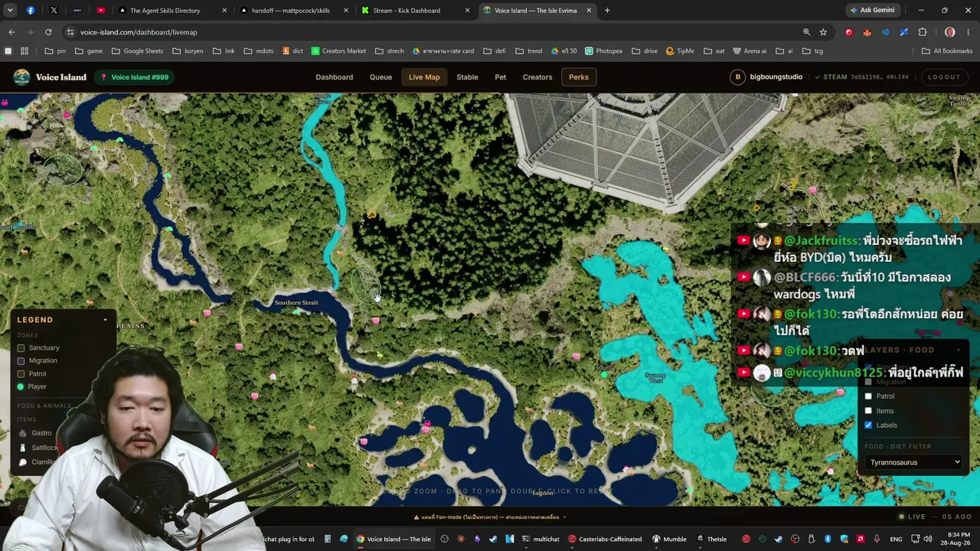Open the Arena ai bookmark

(x=749, y=51)
